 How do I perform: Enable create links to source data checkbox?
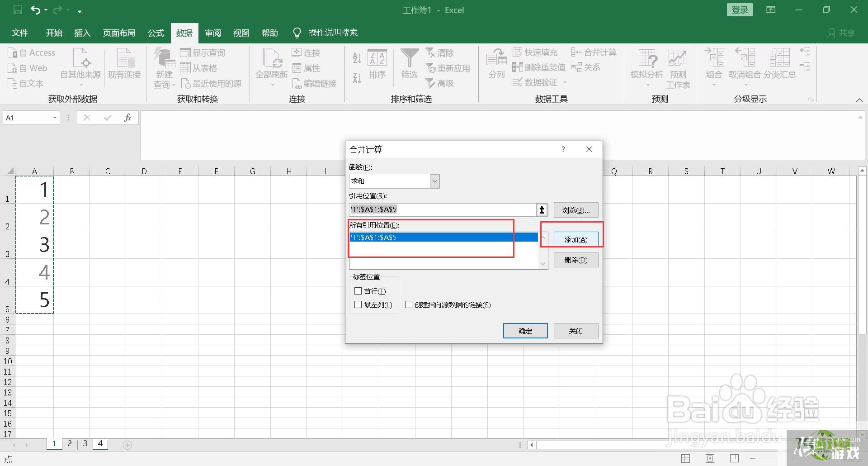pyautogui.click(x=409, y=305)
